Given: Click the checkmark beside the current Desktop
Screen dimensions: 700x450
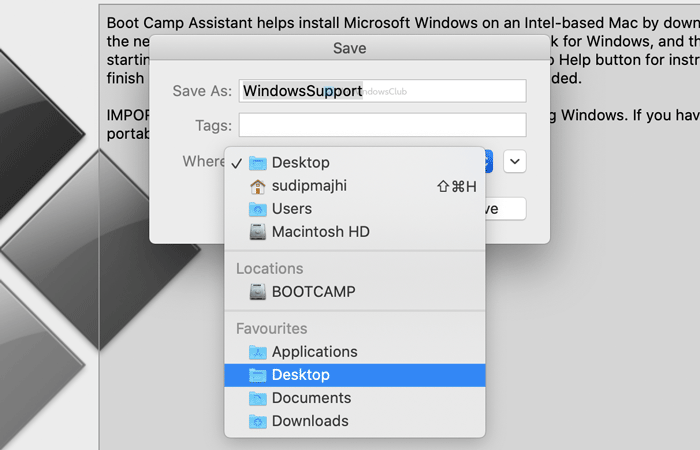Looking at the screenshot, I should 236,163.
